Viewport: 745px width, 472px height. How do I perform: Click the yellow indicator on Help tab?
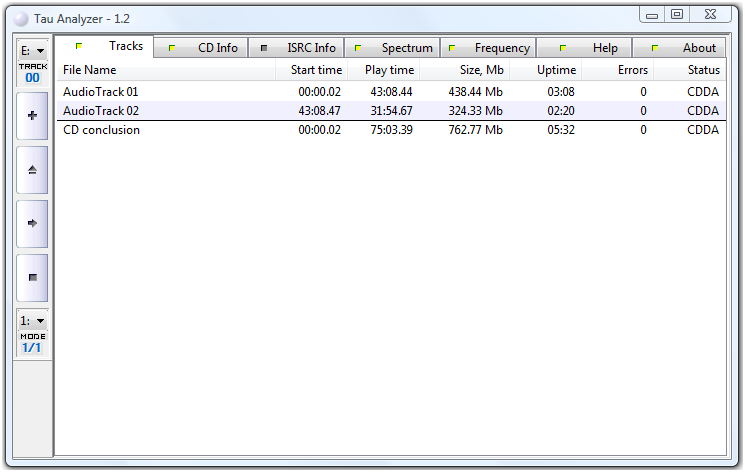click(563, 48)
